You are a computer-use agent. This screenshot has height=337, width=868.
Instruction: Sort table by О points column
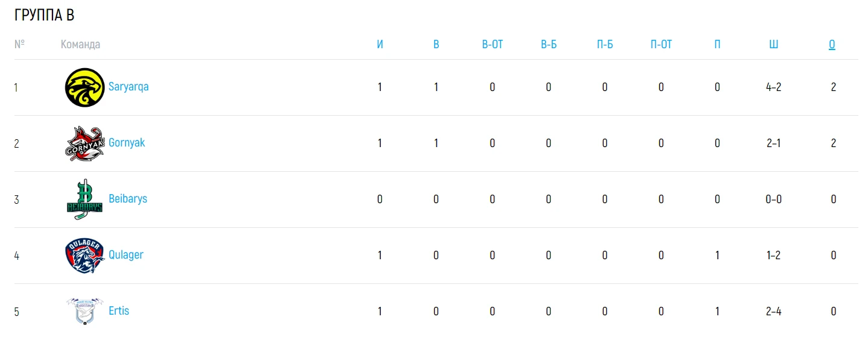point(832,45)
